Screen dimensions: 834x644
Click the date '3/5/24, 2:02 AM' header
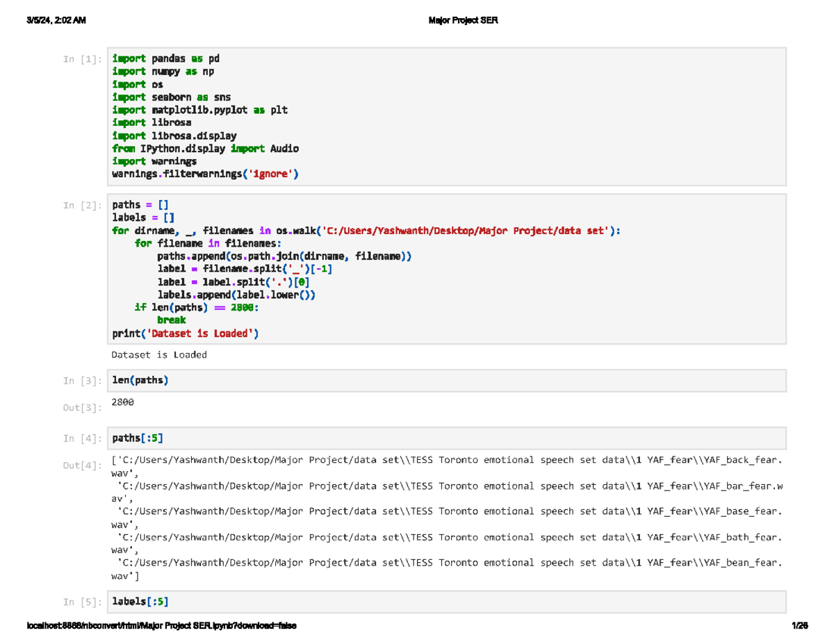56,21
